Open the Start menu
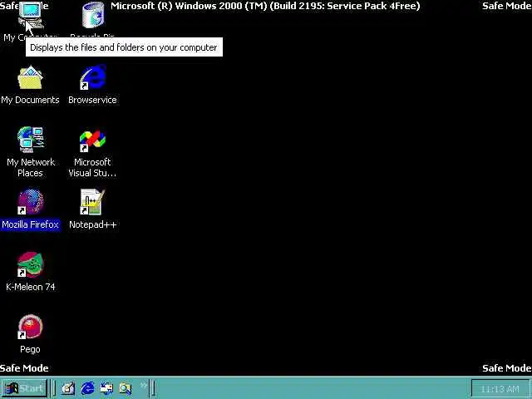The width and height of the screenshot is (532, 399). 24,388
